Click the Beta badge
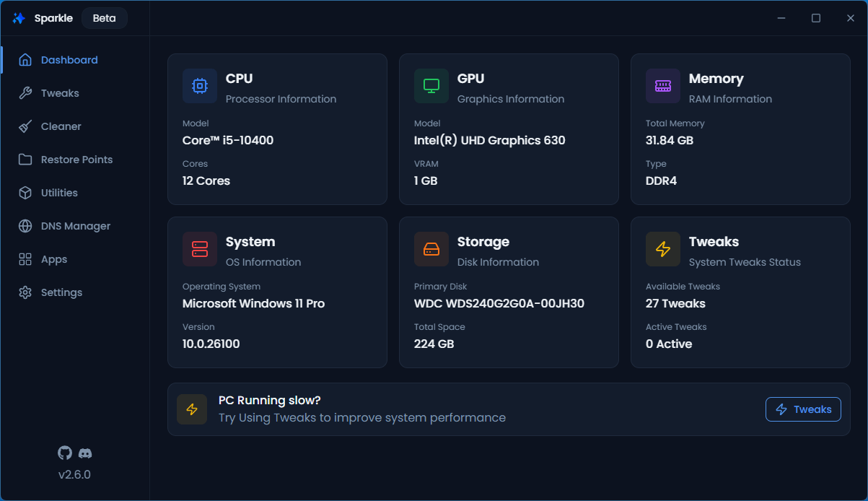Screen dimensions: 868x501 (105, 18)
